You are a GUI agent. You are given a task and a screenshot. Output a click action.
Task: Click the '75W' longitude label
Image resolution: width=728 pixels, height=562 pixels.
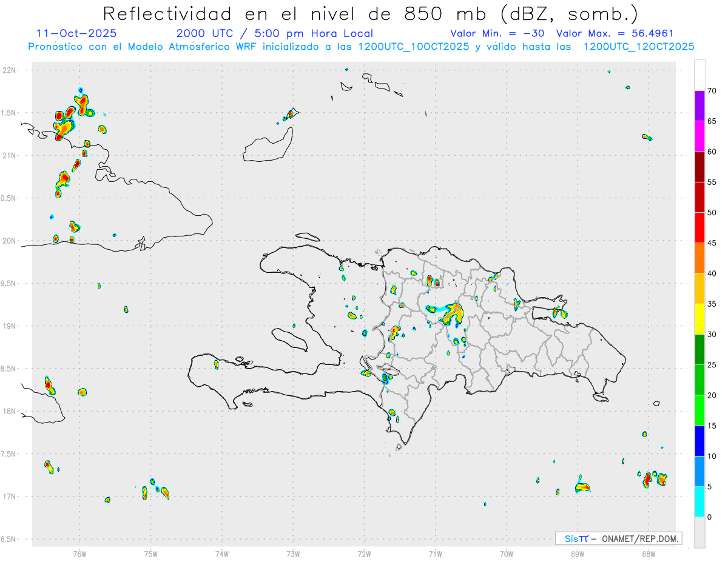coord(151,554)
